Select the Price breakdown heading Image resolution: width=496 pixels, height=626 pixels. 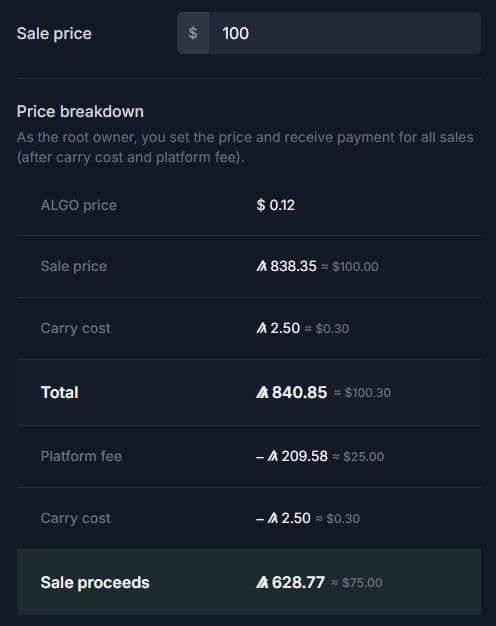tap(80, 111)
